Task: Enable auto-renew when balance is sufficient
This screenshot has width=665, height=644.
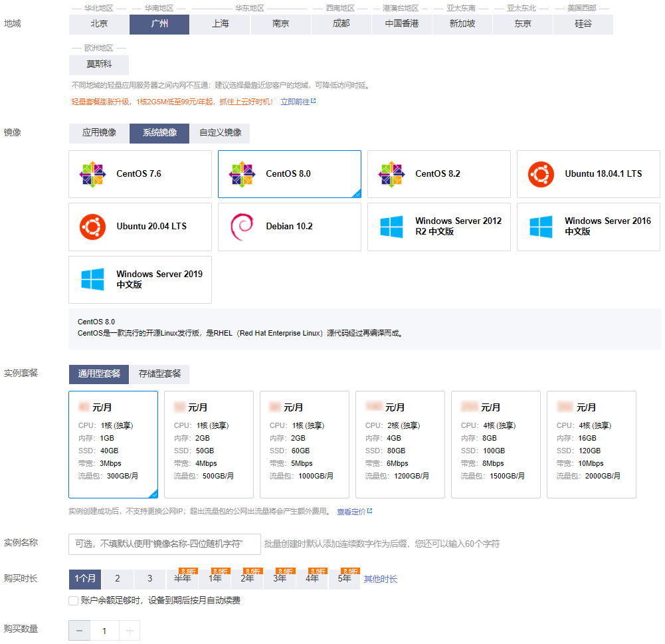Action: click(73, 601)
